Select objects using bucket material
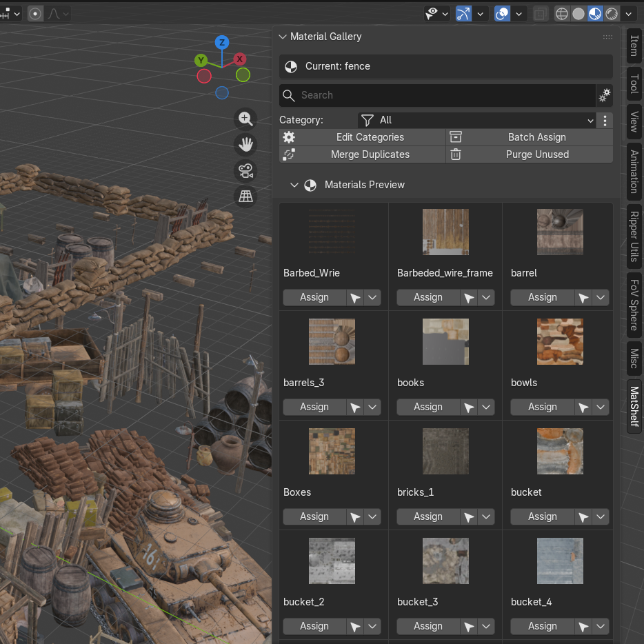The image size is (644, 644). coord(583,516)
